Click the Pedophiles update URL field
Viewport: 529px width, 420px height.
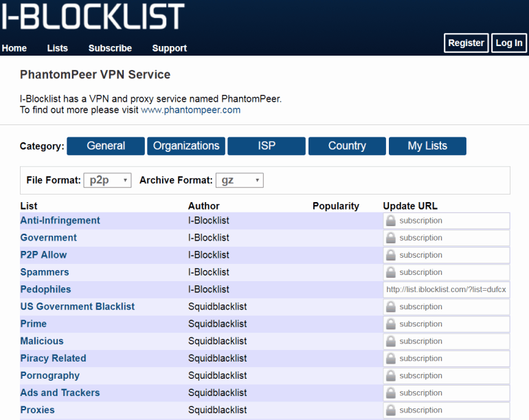pos(447,289)
